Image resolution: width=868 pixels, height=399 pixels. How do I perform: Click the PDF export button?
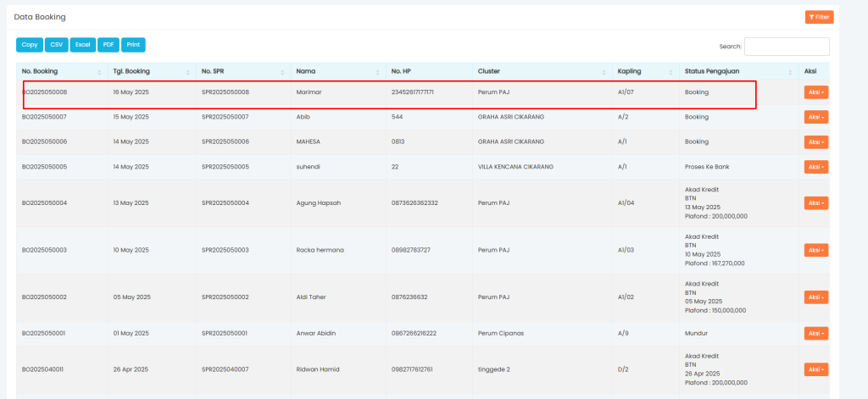point(108,45)
